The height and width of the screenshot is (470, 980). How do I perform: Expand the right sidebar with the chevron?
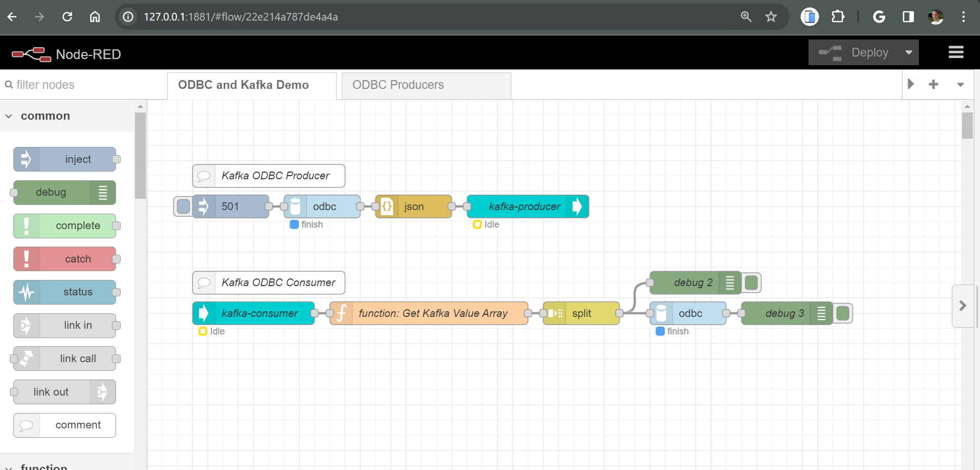tap(963, 306)
